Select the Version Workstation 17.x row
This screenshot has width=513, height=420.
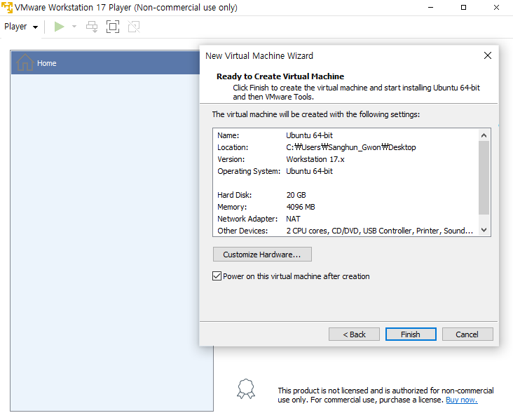tap(346, 159)
